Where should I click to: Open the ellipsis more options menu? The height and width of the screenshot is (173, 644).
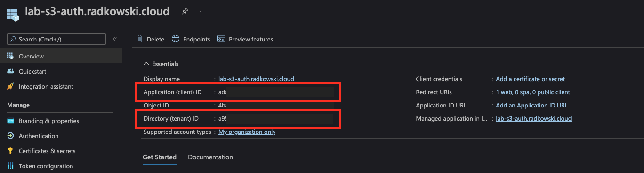tap(200, 11)
